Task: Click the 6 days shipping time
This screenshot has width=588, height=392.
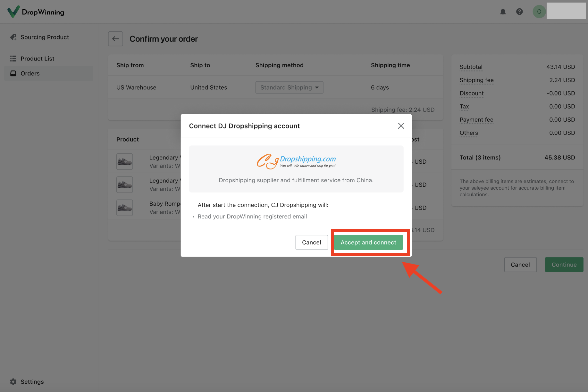Action: click(380, 87)
